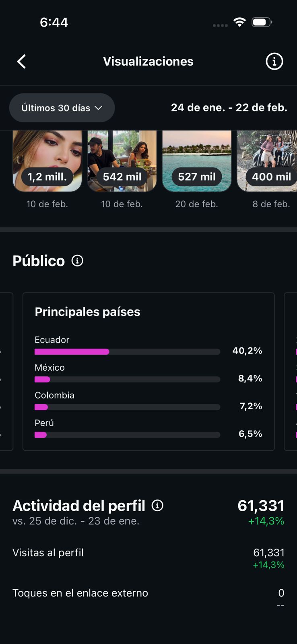Tap the back arrow icon
Image resolution: width=297 pixels, height=644 pixels.
[22, 62]
